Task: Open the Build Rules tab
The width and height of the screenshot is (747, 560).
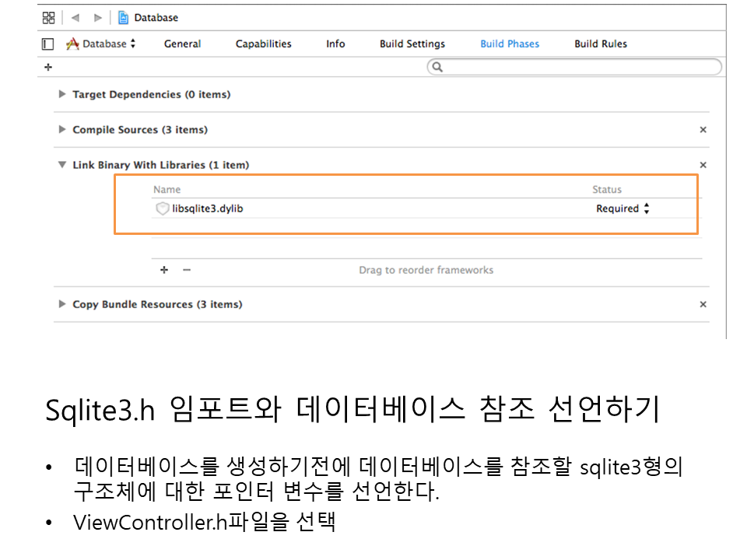Action: coord(600,44)
